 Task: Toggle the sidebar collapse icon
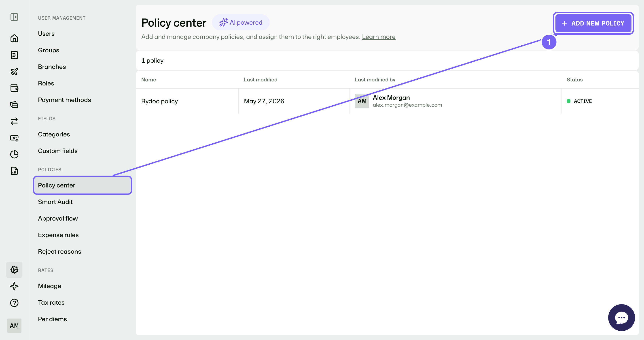pyautogui.click(x=14, y=17)
